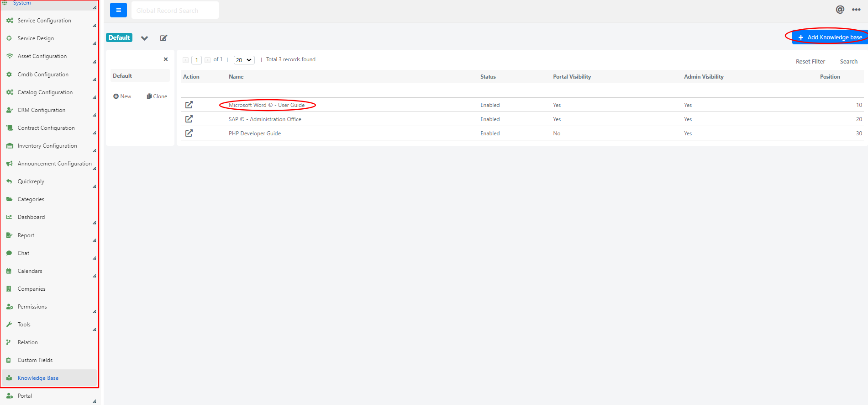Select the Knowledge Base menu item
The image size is (868, 405).
point(49,378)
